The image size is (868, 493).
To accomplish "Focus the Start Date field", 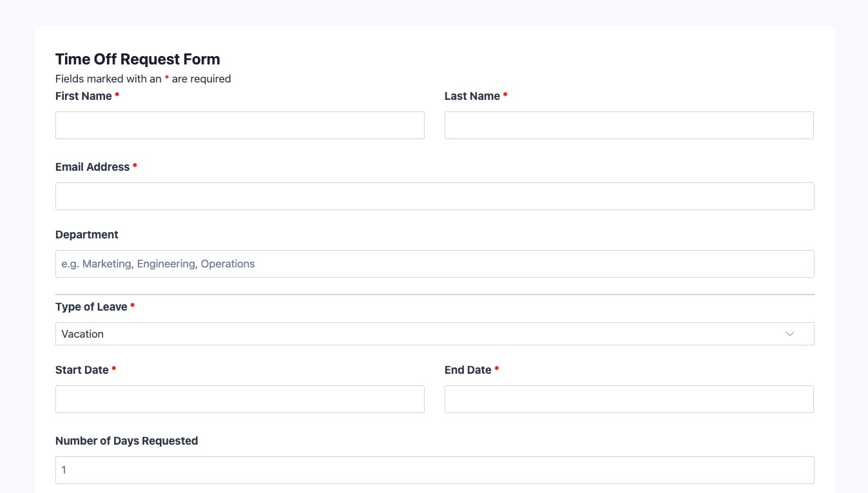I will (x=240, y=400).
